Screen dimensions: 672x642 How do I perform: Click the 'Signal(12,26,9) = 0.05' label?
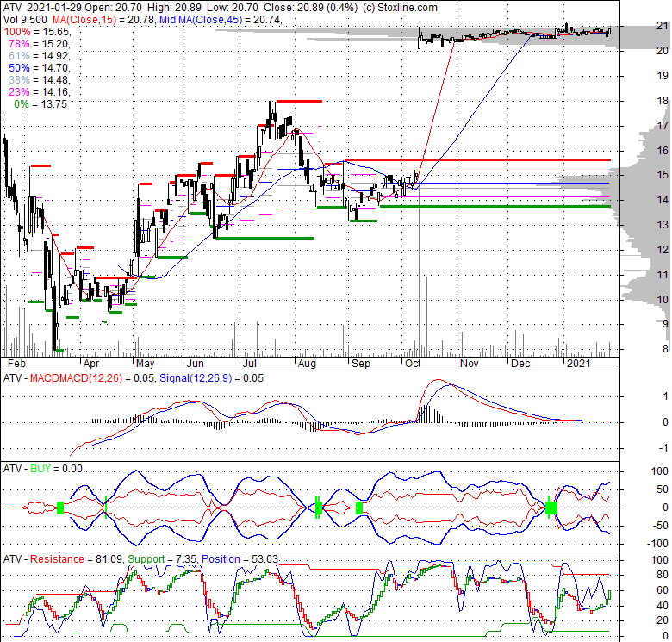coord(211,378)
